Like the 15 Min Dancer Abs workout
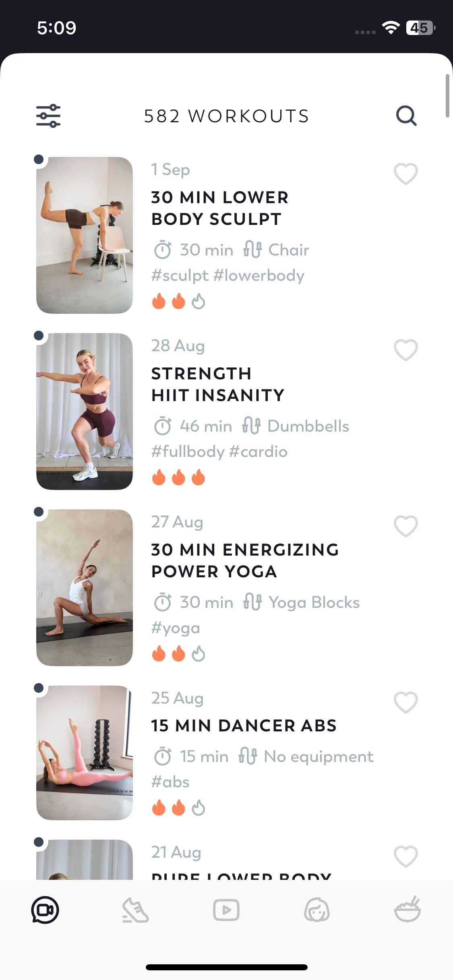The image size is (453, 980). pyautogui.click(x=405, y=702)
